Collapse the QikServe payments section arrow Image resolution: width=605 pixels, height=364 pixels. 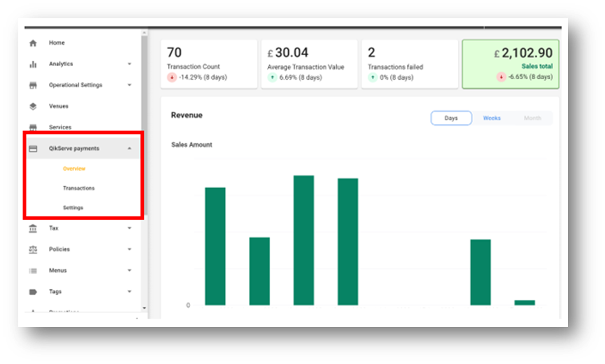pos(130,148)
